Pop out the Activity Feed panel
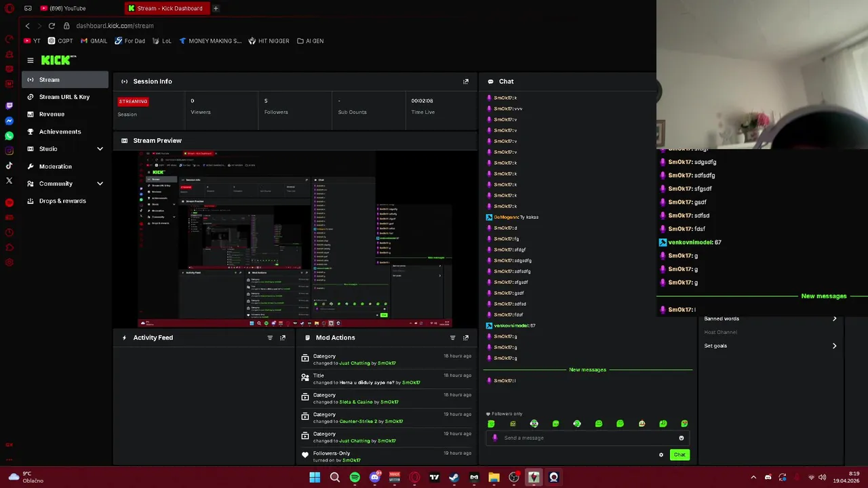Viewport: 868px width, 488px height. (x=283, y=338)
